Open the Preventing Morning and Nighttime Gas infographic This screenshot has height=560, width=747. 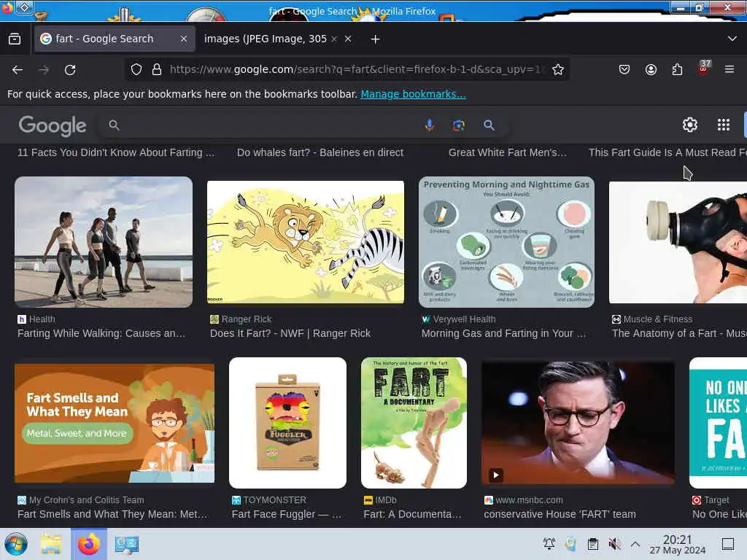[x=506, y=242]
